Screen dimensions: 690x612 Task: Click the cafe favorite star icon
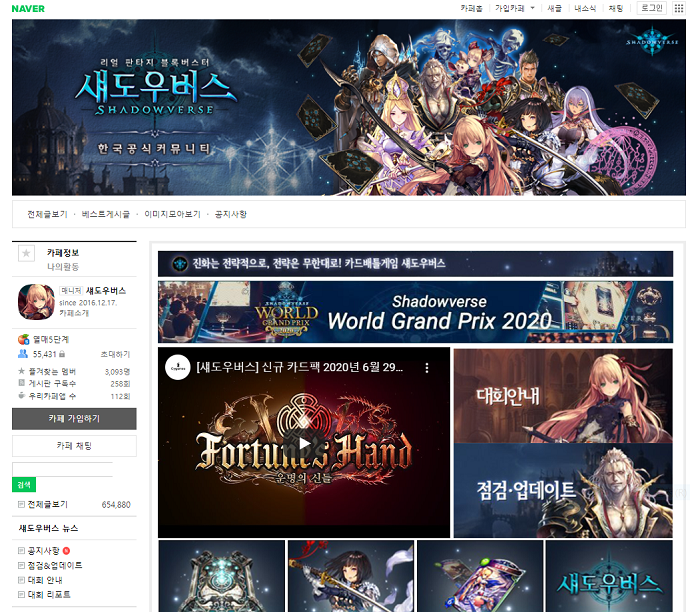[26, 253]
